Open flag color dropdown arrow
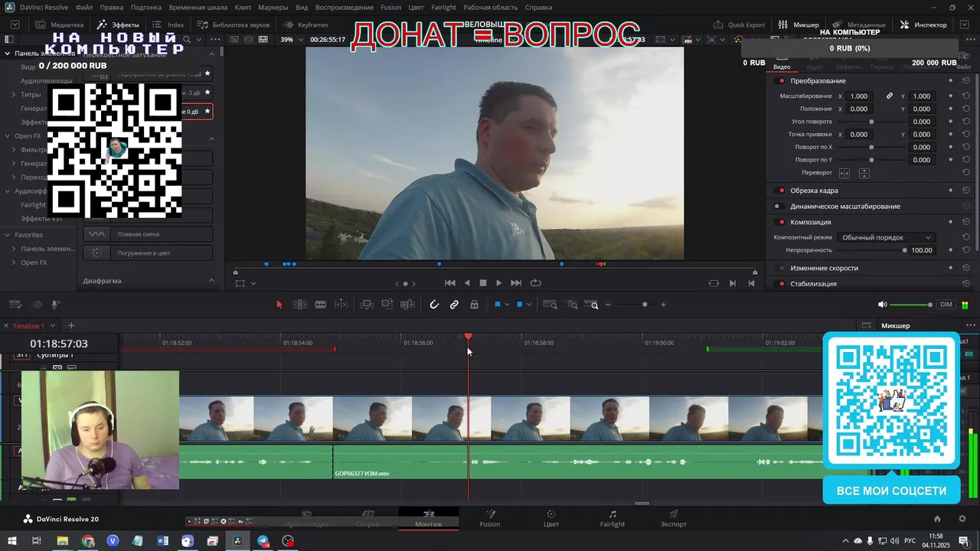 (507, 305)
